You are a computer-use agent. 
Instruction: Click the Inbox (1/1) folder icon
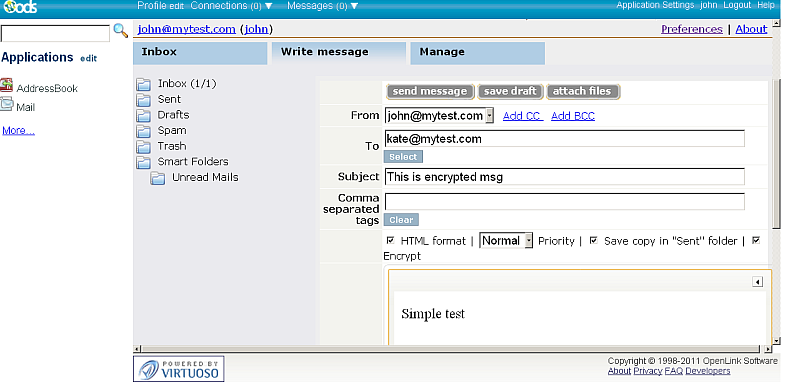[144, 84]
